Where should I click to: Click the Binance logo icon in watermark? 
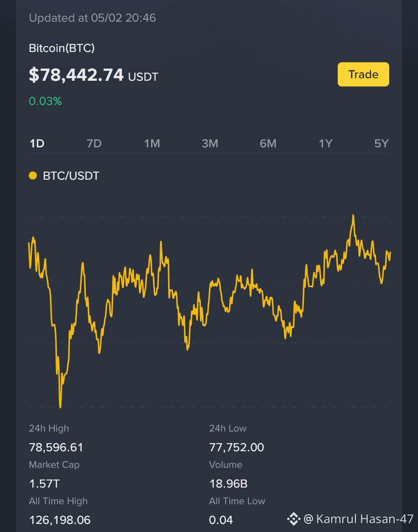(x=293, y=519)
